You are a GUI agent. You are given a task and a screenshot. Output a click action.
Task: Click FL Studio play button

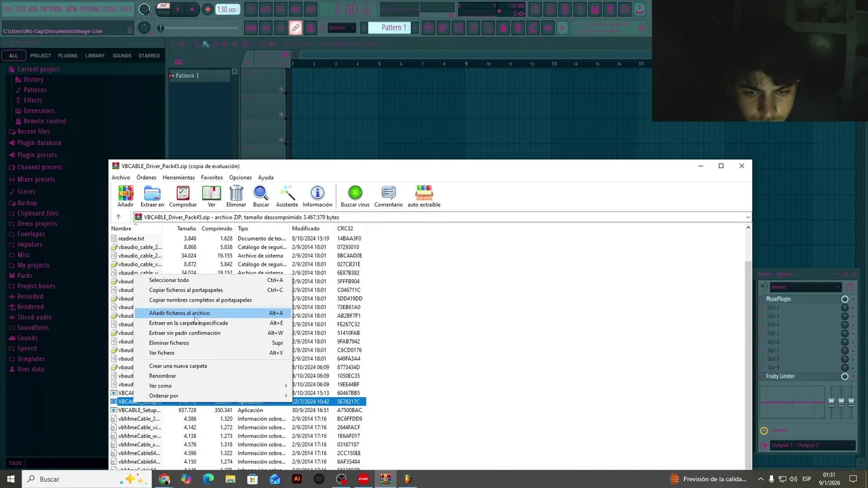[178, 9]
